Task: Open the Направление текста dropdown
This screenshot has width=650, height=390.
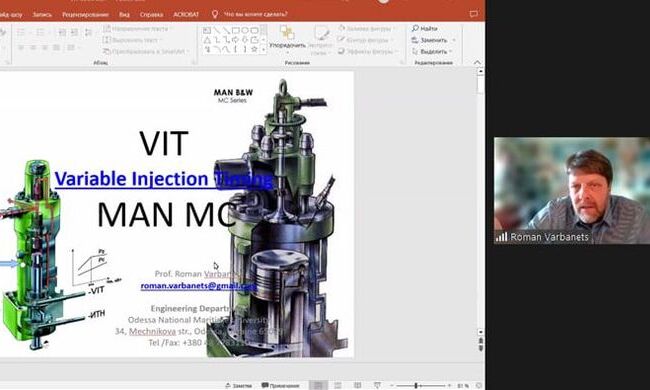Action: 138,29
